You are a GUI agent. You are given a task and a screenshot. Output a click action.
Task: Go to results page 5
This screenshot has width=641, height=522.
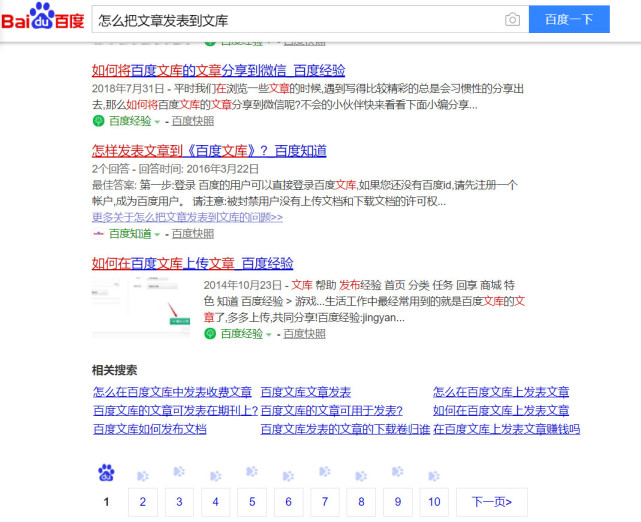click(252, 502)
